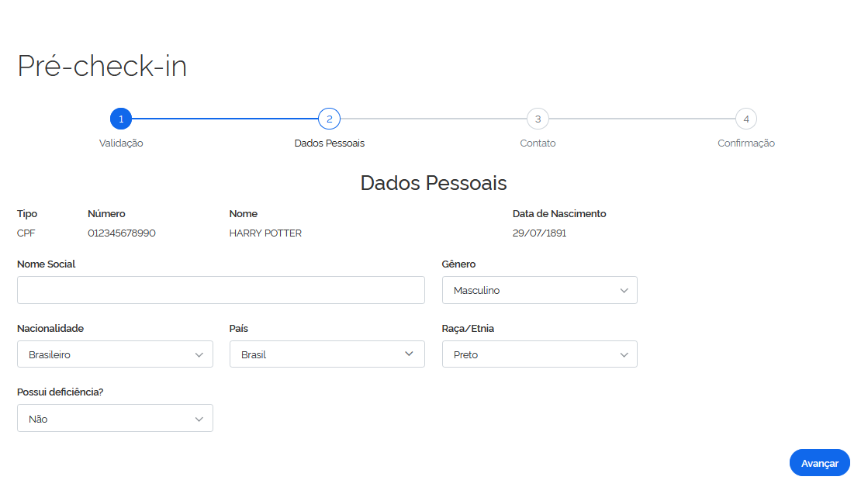The image size is (868, 487).
Task: Open the Raça/Etnia dropdown showing Preto
Action: pyautogui.click(x=540, y=354)
